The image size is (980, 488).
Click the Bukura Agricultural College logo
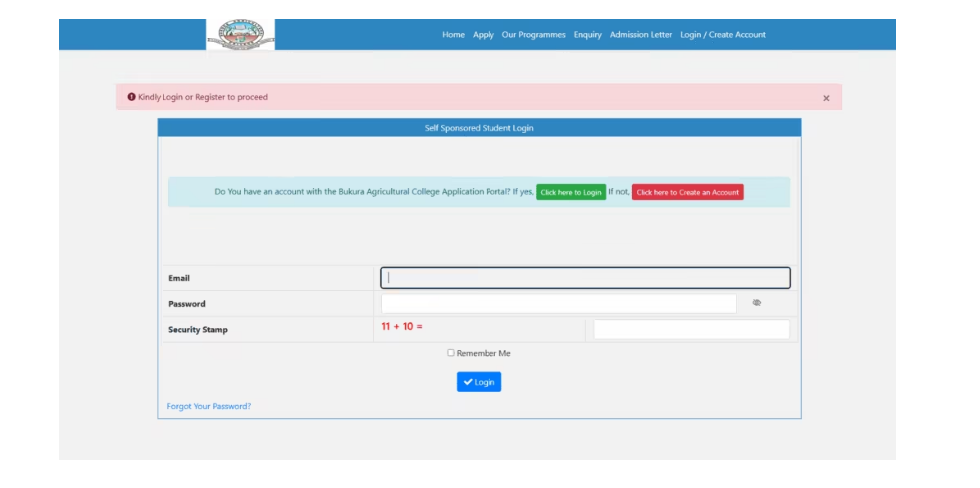pos(240,34)
